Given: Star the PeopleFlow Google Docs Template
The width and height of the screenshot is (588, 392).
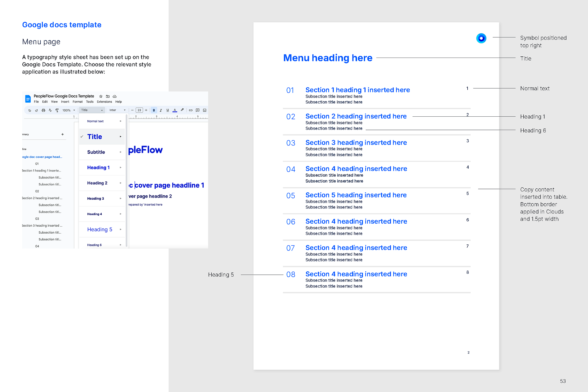Looking at the screenshot, I should 101,96.
